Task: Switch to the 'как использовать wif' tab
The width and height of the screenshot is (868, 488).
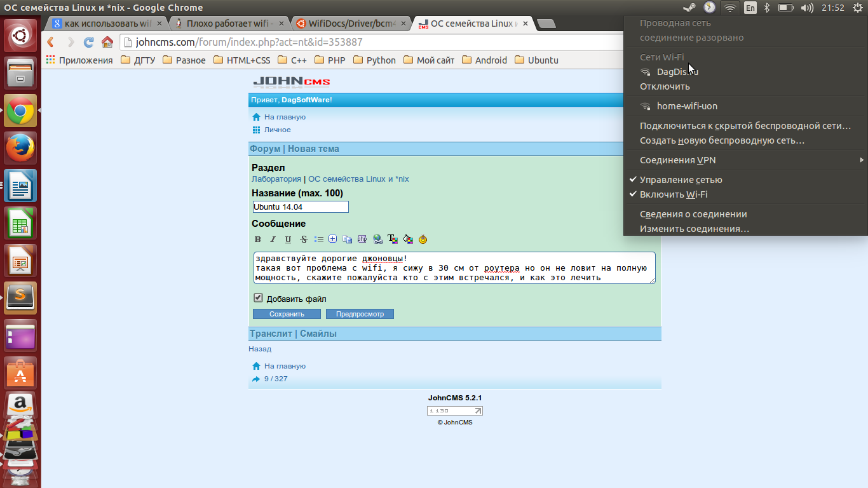Action: 108,24
